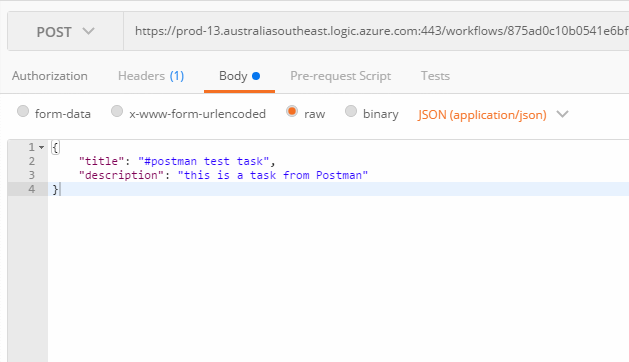629x362 pixels.
Task: Click line number 2 in the editor gutter
Action: pos(31,161)
